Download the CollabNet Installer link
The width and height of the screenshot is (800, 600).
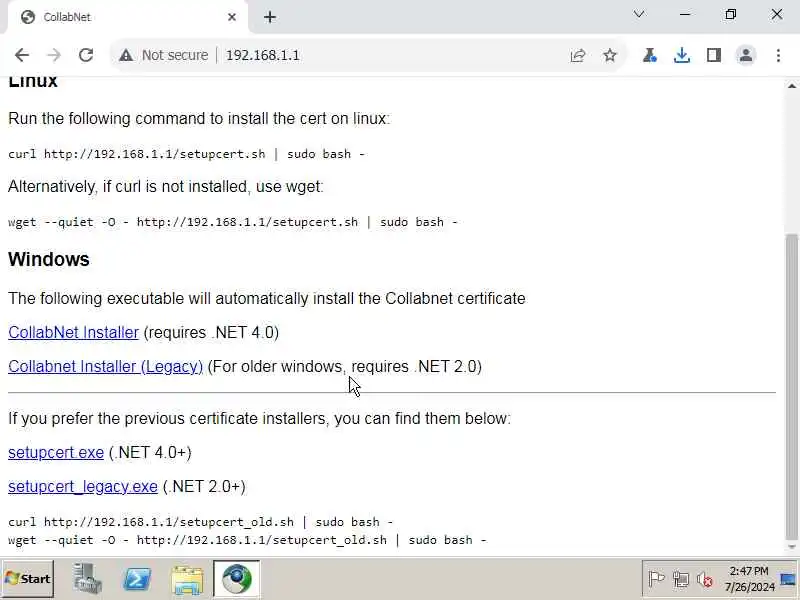click(73, 333)
